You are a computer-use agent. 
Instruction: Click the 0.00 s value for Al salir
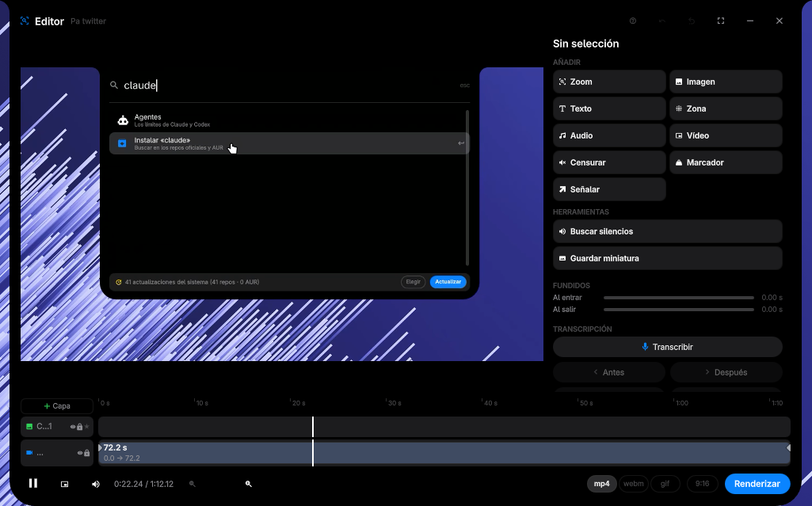(772, 310)
